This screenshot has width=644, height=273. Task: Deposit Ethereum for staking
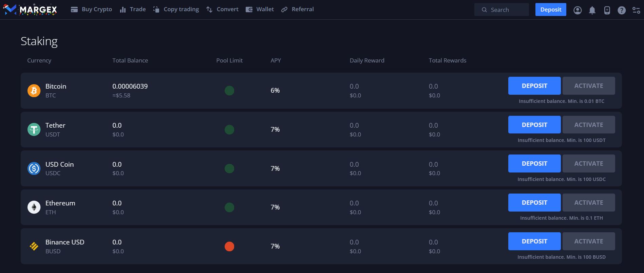pos(534,202)
